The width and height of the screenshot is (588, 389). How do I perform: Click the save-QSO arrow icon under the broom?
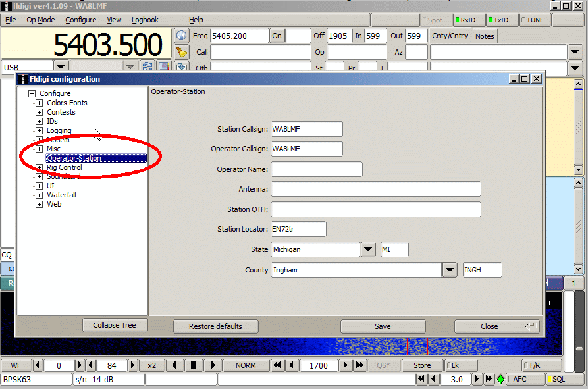tap(182, 66)
